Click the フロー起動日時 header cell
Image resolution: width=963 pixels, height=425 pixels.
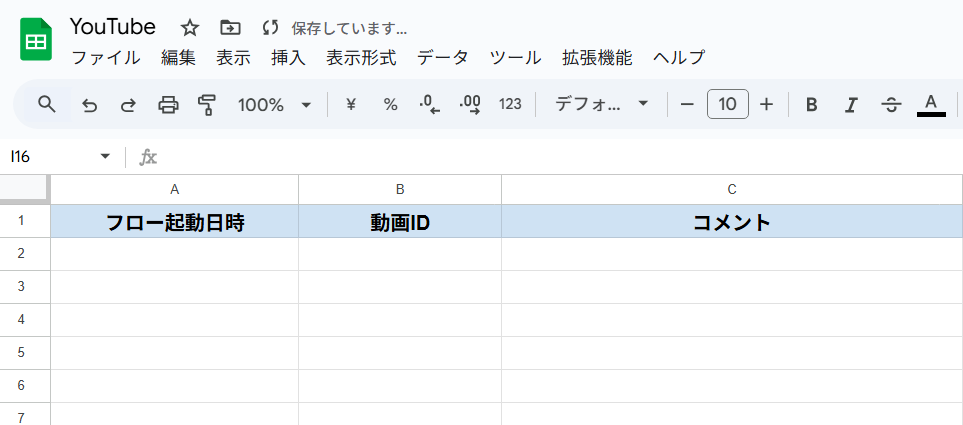[174, 221]
